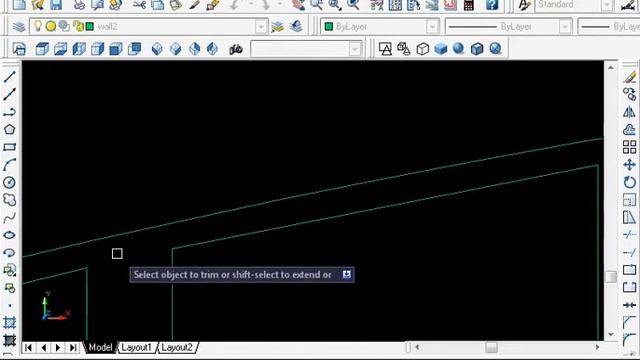Viewport: 640px width, 360px height.
Task: Switch to the Layout1 tab
Action: pos(136,347)
